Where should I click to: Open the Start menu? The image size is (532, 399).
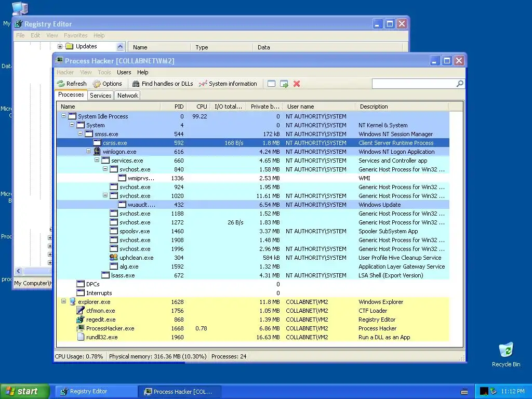click(25, 391)
